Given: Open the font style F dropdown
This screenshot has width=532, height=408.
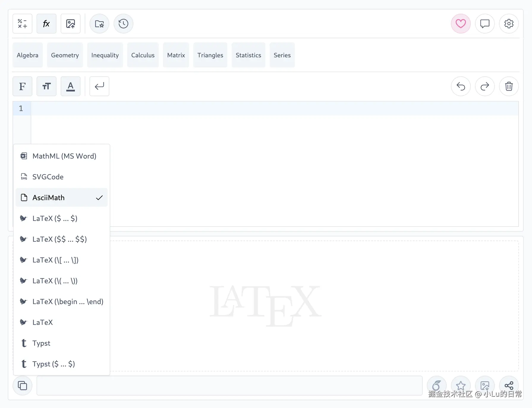Looking at the screenshot, I should tap(22, 86).
